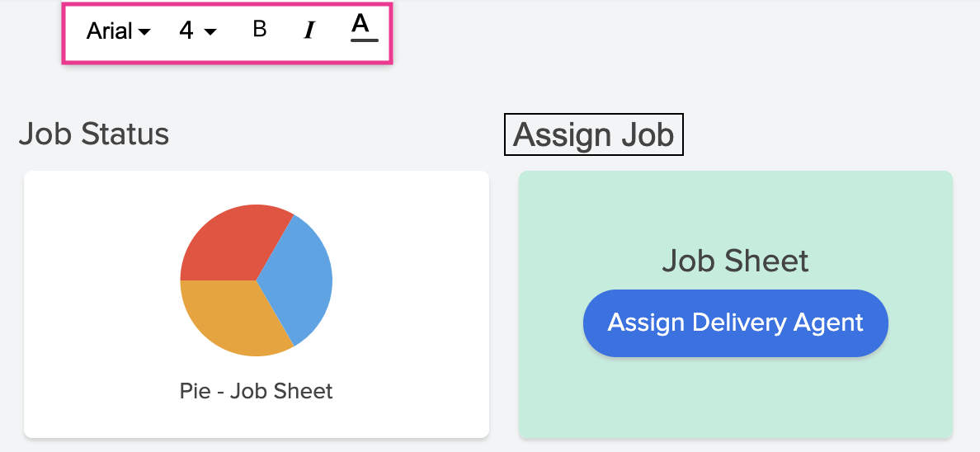Click the Job Status heading
The image size is (980, 452).
click(94, 134)
